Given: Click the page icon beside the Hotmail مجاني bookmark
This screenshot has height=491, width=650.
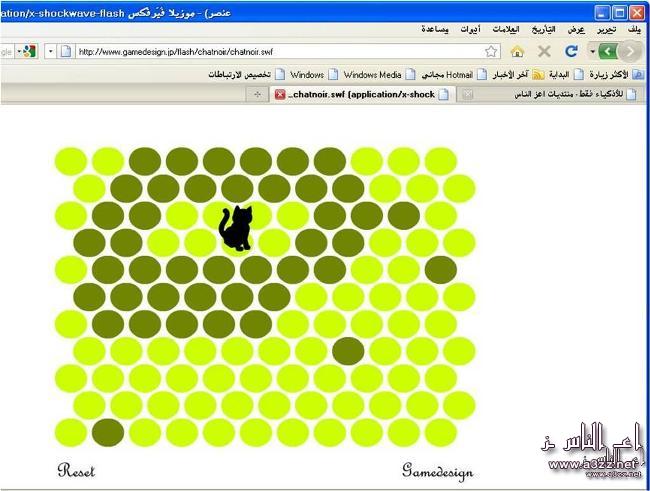Looking at the screenshot, I should point(481,75).
